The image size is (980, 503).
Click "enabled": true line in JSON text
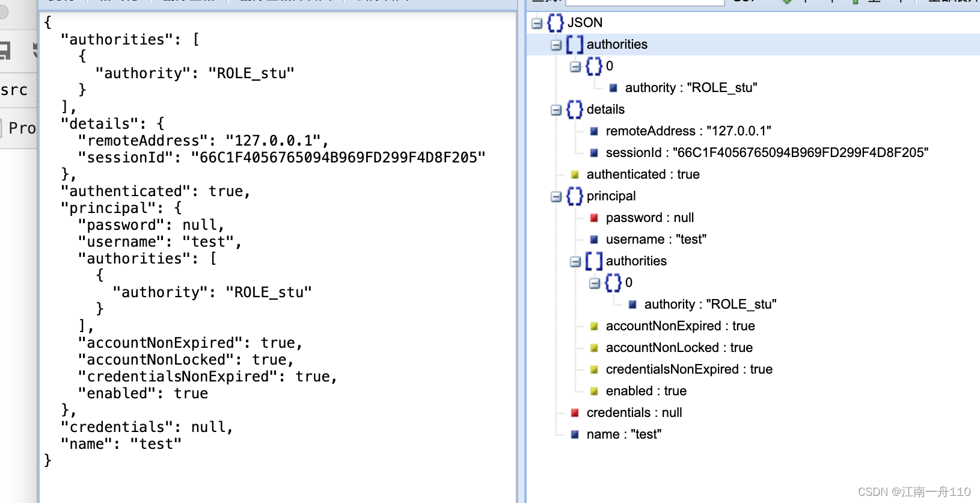click(143, 393)
